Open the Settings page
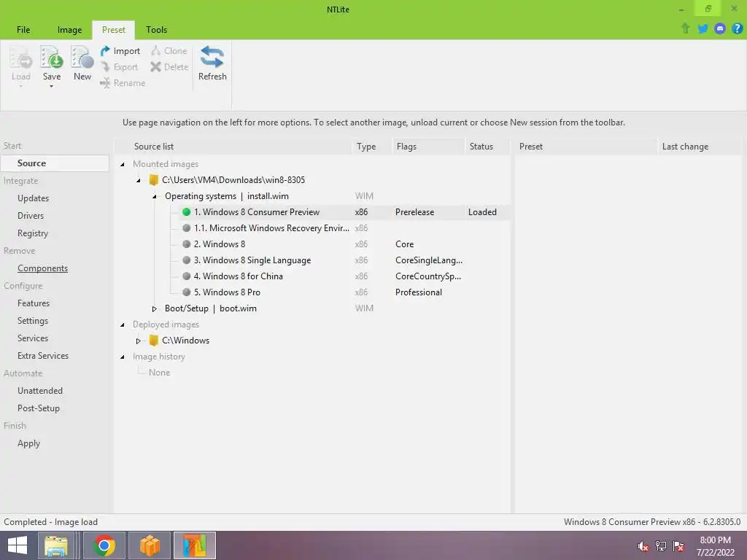This screenshot has width=747, height=560. click(33, 321)
